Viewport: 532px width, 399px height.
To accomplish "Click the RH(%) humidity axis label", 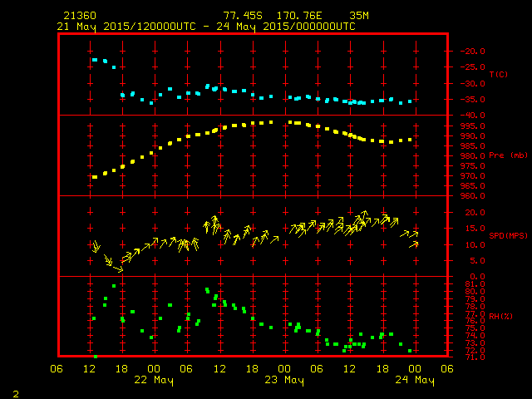I will point(500,316).
